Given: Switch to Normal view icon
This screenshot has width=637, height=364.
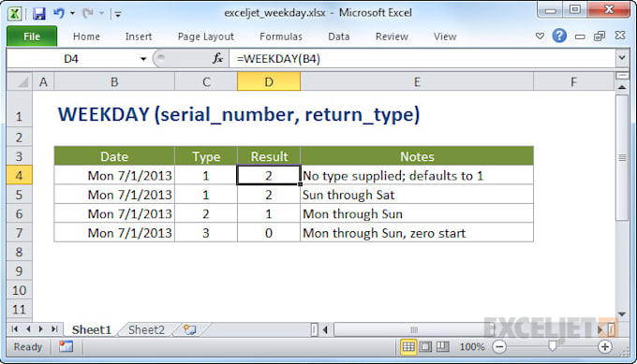Looking at the screenshot, I should click(x=408, y=347).
